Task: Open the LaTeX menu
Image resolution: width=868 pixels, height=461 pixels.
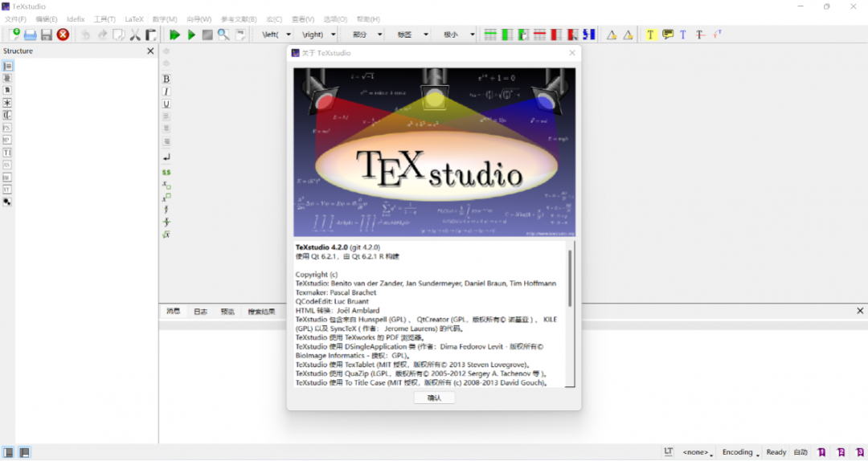Action: pyautogui.click(x=134, y=18)
